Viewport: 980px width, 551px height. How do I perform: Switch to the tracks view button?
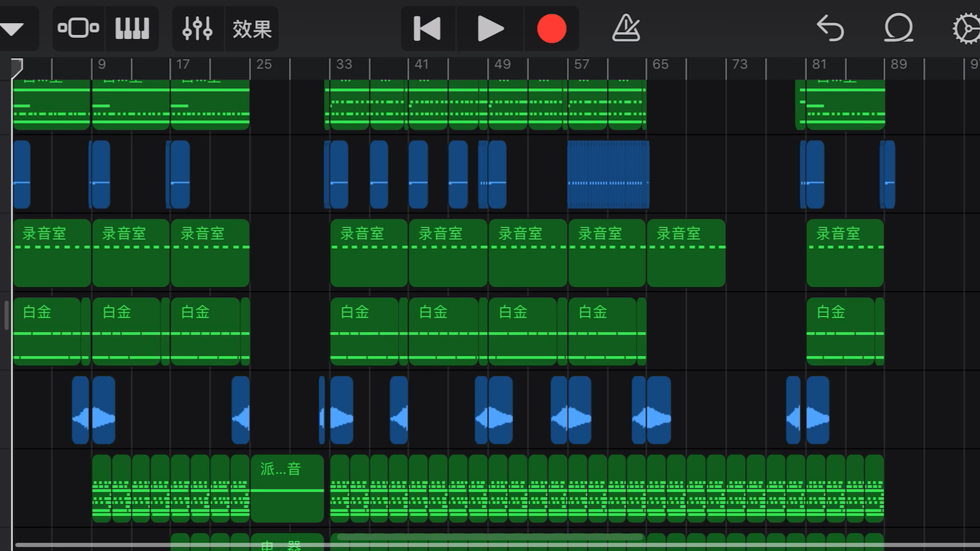coord(78,28)
